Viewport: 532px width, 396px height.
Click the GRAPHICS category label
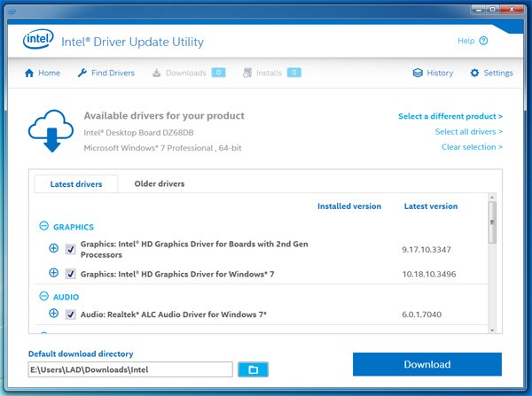74,227
